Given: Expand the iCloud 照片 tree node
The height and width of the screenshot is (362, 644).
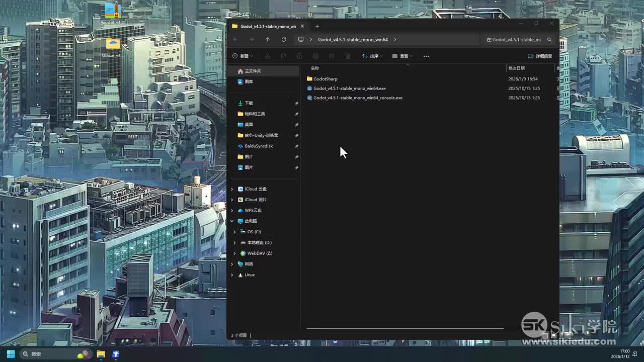Looking at the screenshot, I should point(232,200).
